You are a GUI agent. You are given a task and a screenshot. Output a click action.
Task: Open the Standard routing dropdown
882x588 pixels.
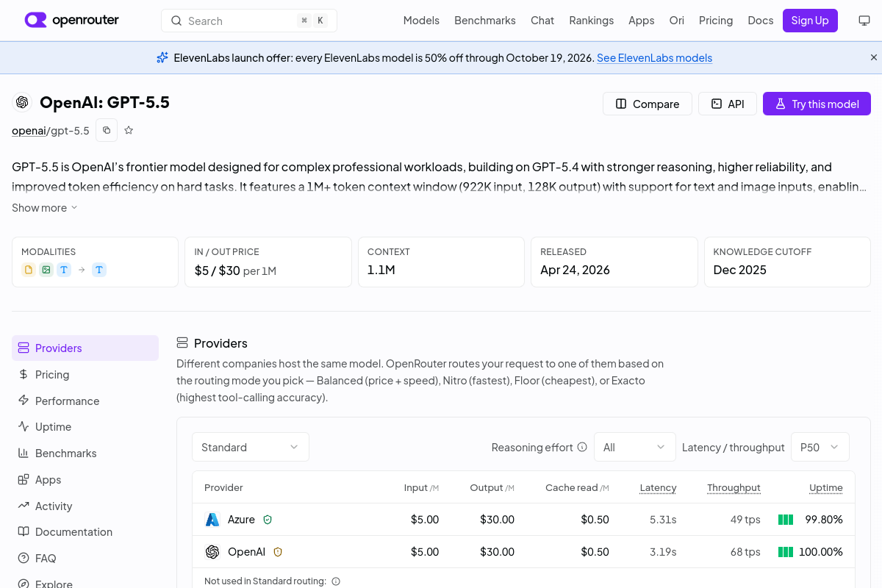point(251,447)
